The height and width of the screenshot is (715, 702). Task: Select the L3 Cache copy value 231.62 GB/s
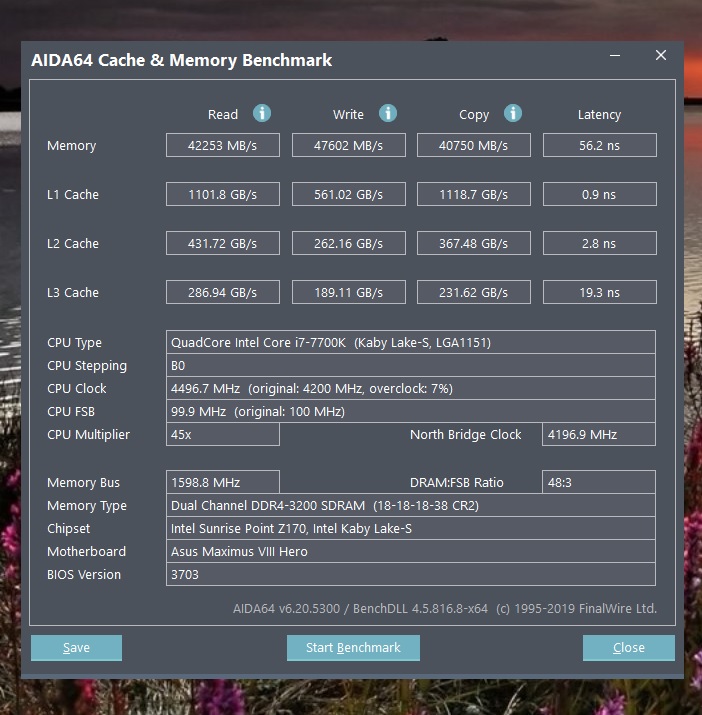473,292
